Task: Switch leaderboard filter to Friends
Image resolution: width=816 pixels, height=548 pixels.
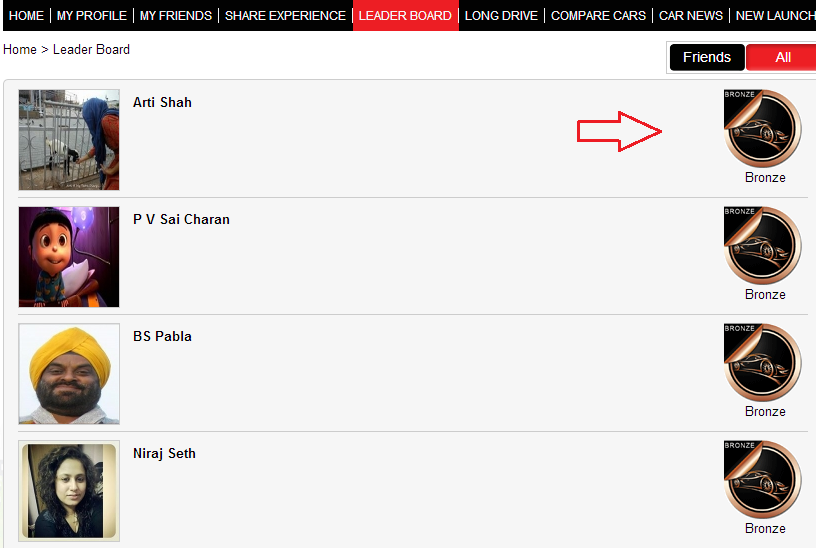Action: (x=707, y=57)
